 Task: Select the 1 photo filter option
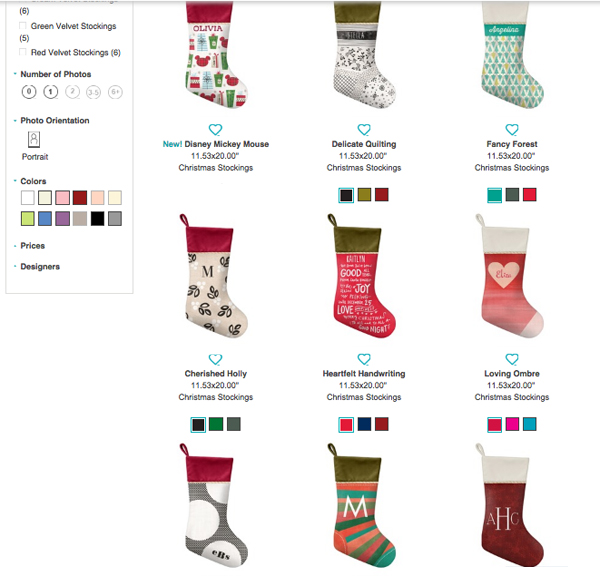[51, 92]
